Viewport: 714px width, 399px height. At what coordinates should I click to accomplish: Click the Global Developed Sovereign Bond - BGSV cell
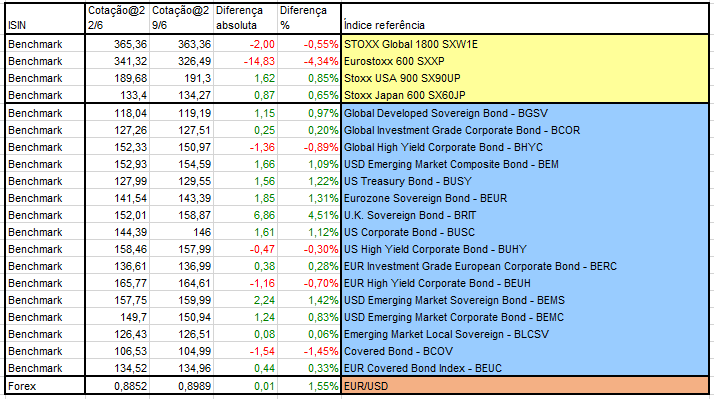tap(525, 113)
